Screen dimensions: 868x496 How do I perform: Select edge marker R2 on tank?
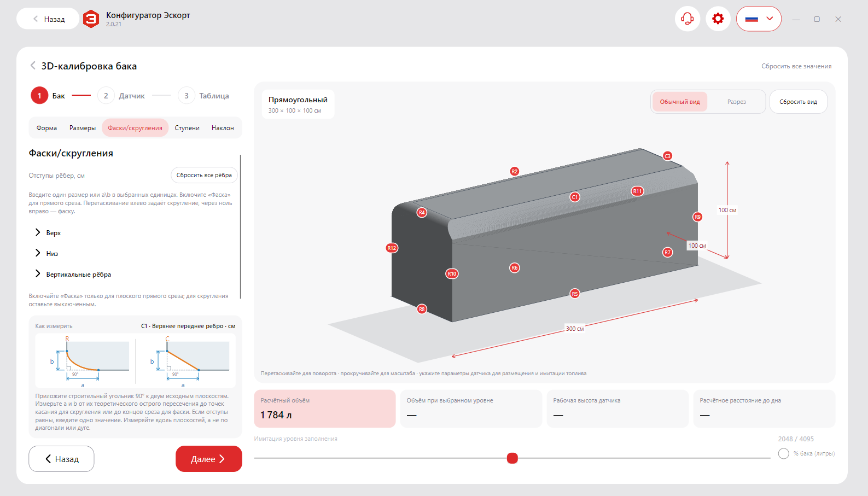[x=514, y=171]
